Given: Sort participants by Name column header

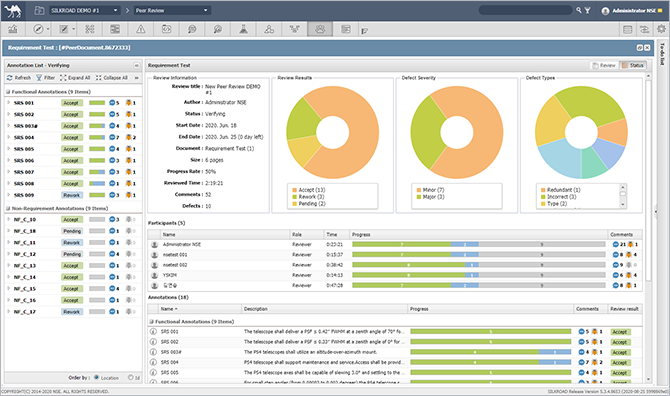Looking at the screenshot, I should [x=226, y=235].
